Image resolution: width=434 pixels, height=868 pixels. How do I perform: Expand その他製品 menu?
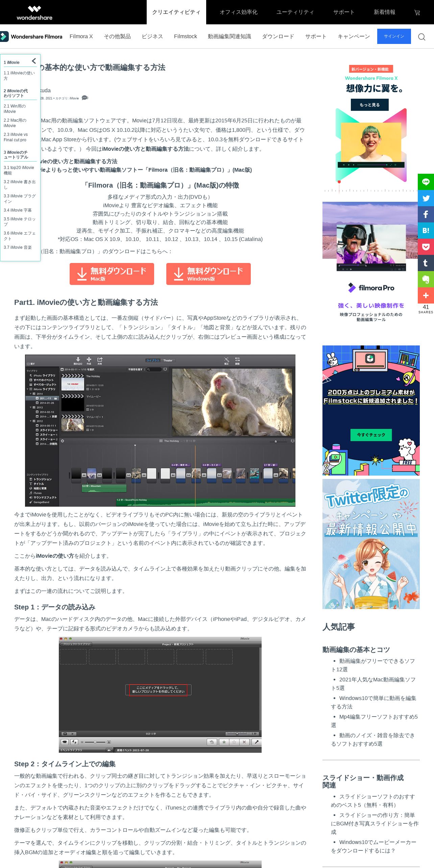pos(117,37)
